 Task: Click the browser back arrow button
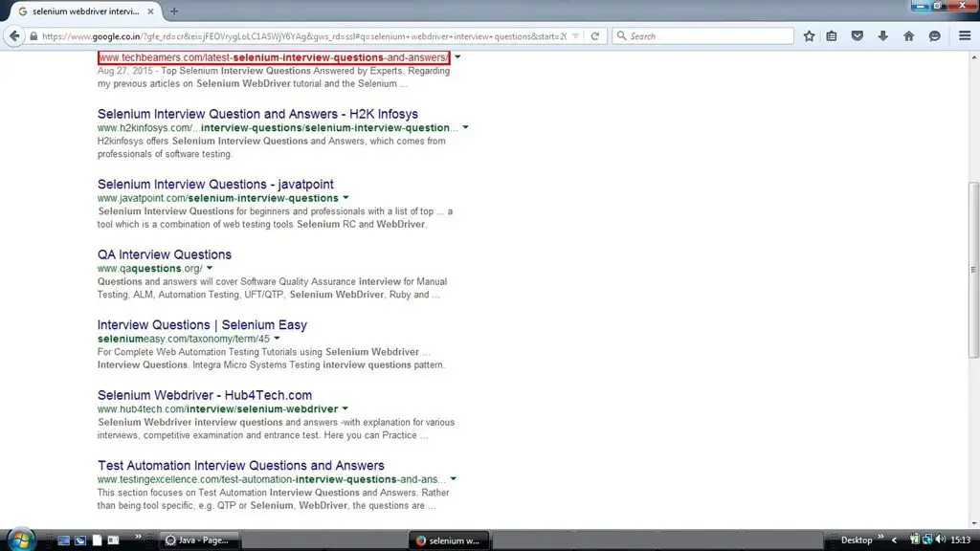click(14, 36)
